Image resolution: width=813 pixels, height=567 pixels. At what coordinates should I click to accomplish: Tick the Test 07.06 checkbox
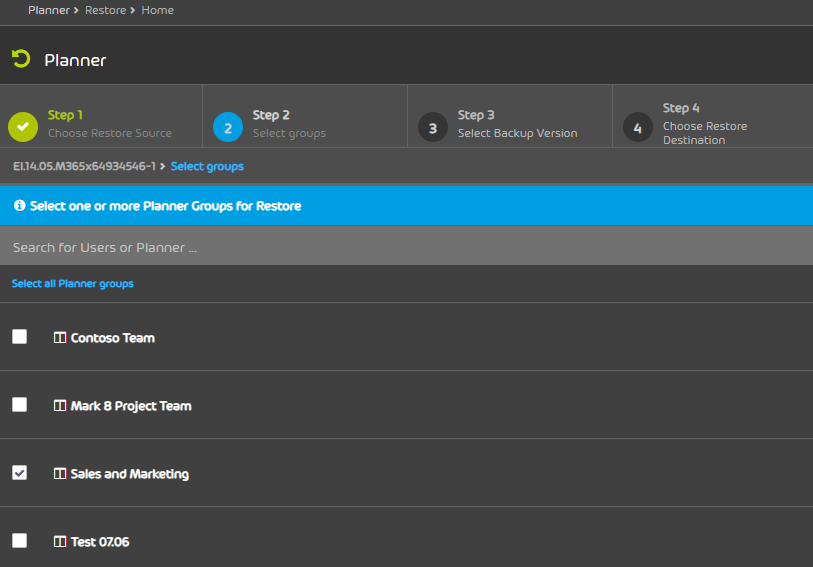(20, 541)
